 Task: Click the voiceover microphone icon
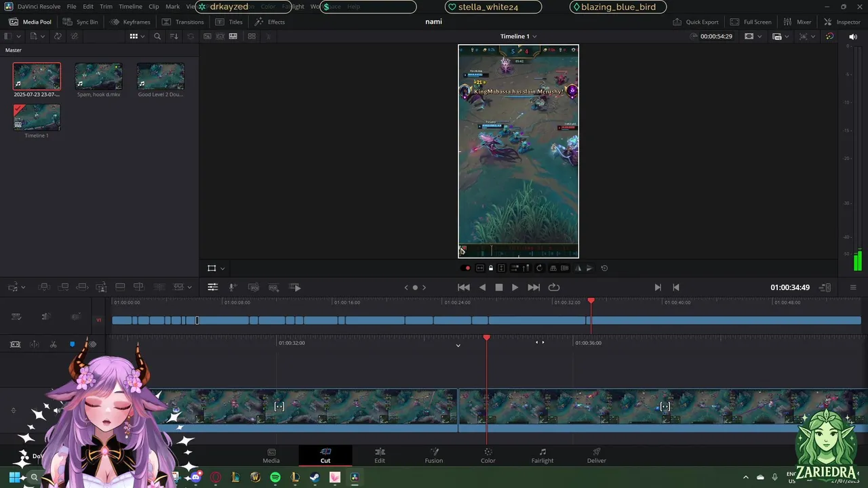[x=233, y=287]
